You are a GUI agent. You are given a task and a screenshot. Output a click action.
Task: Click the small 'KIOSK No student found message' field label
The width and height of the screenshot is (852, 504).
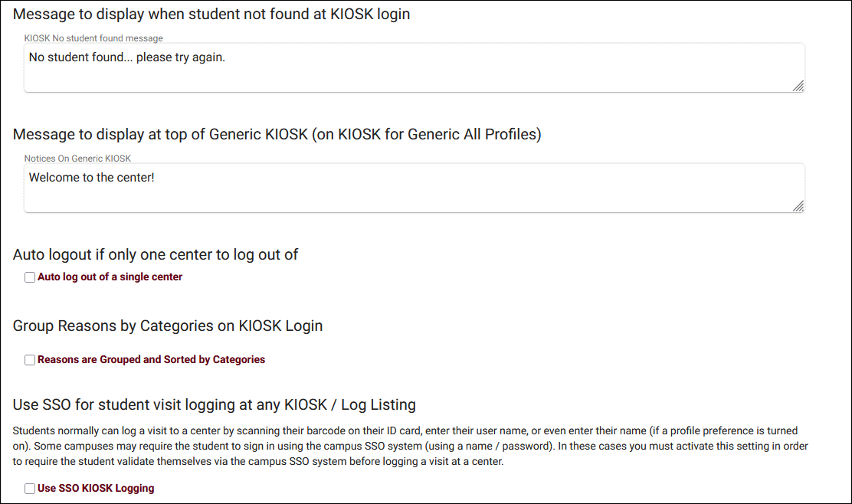[93, 38]
